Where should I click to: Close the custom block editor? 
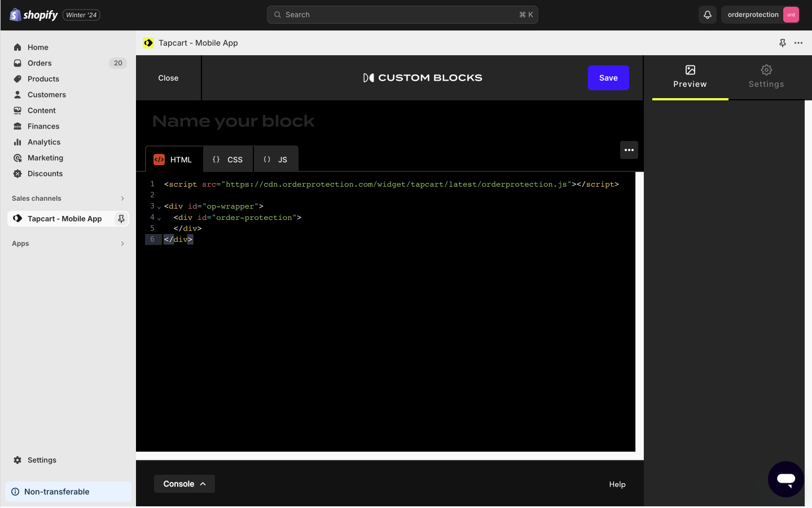point(168,78)
